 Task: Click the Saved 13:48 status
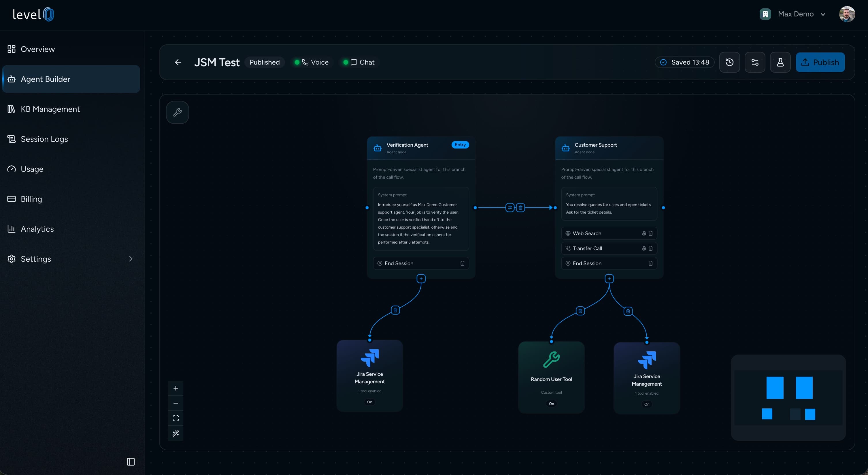click(684, 62)
